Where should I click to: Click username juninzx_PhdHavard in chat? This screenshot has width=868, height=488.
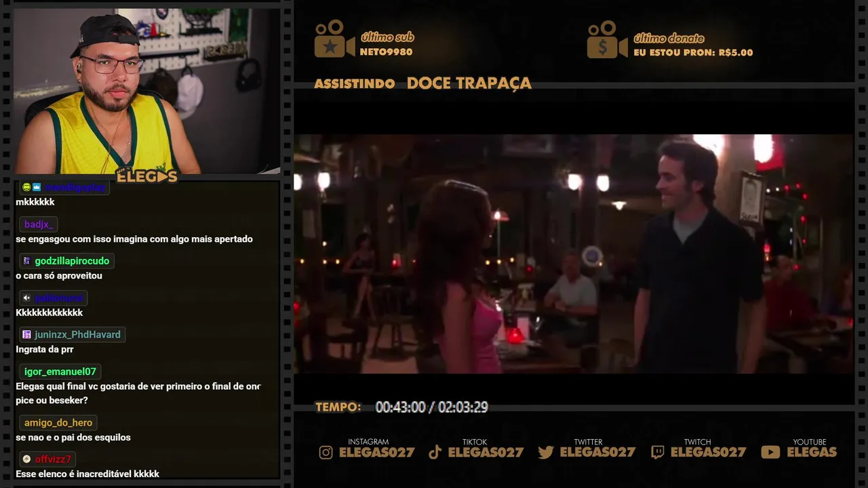click(77, 335)
